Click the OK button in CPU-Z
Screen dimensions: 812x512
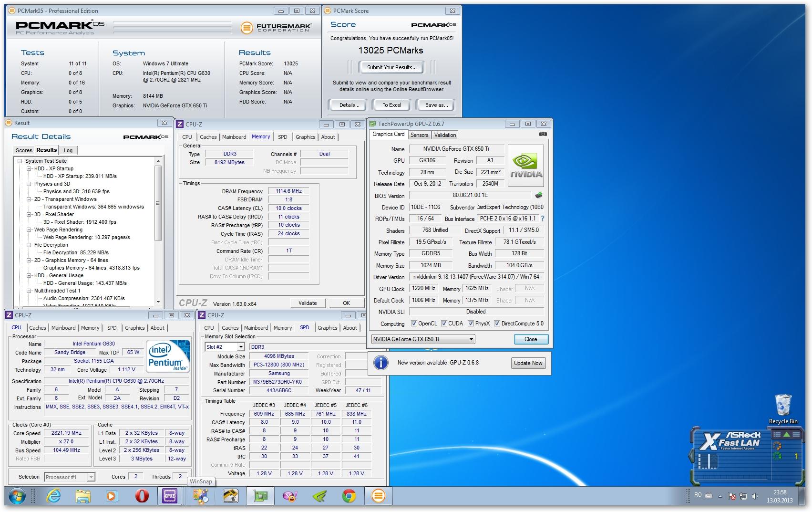(346, 303)
